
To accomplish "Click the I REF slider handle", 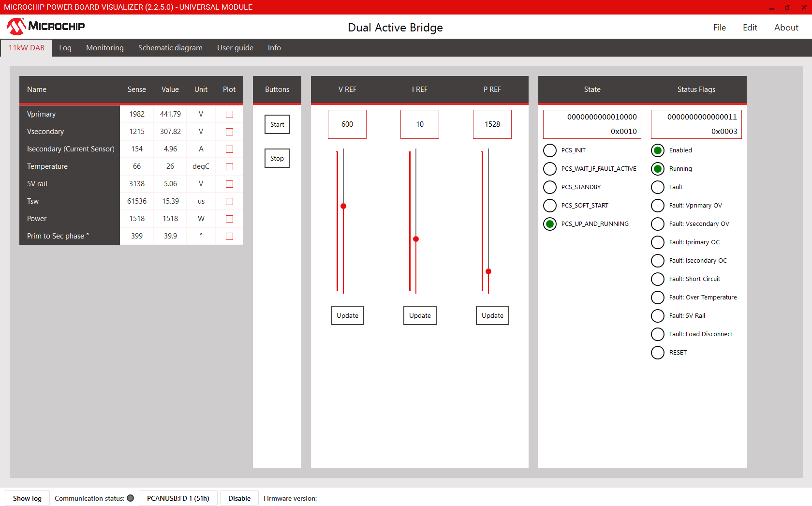I will point(416,239).
